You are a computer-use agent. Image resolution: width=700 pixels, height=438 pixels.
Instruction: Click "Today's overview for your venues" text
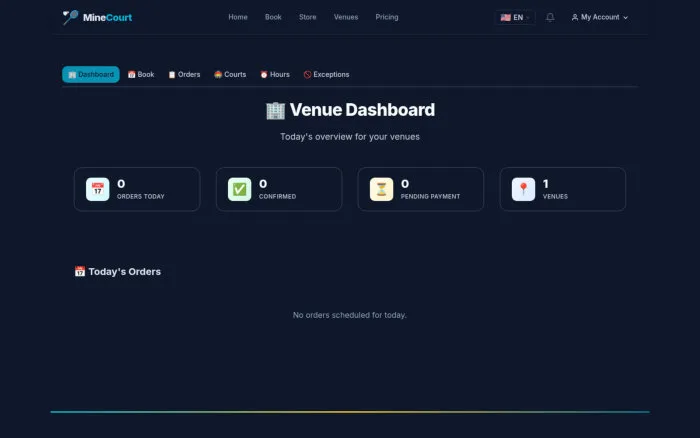(350, 137)
